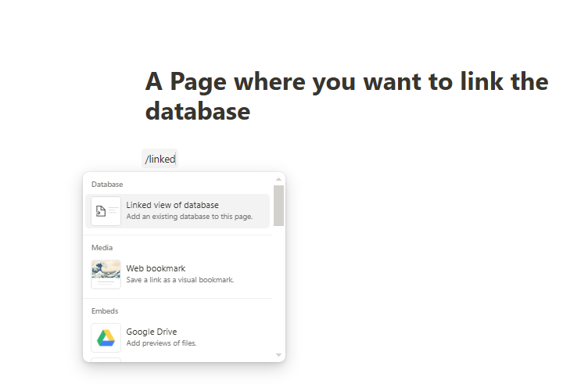The height and width of the screenshot is (384, 588).
Task: Click the /linked command text block
Action: click(x=160, y=159)
